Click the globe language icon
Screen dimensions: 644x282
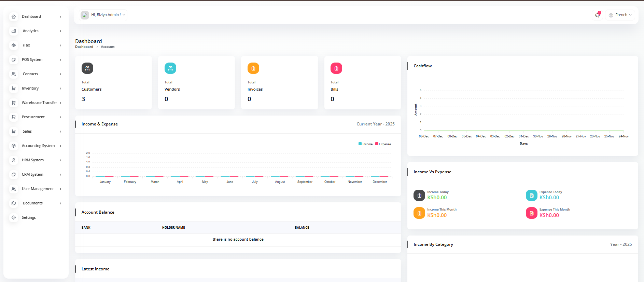pyautogui.click(x=611, y=15)
